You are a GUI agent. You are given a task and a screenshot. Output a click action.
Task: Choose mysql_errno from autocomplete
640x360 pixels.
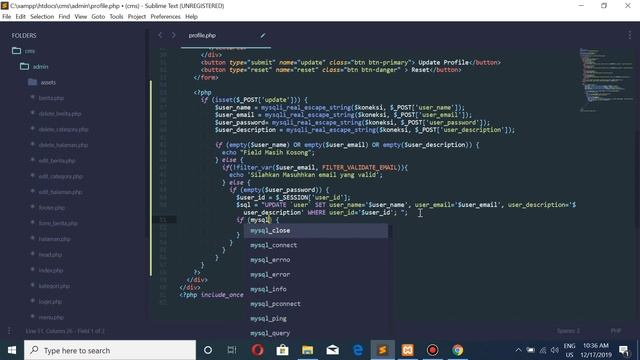[316, 260]
